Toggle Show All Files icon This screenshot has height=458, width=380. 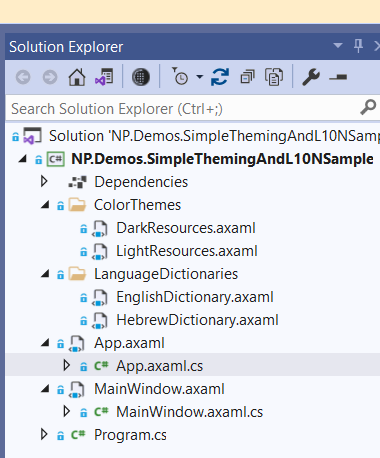pyautogui.click(x=274, y=77)
